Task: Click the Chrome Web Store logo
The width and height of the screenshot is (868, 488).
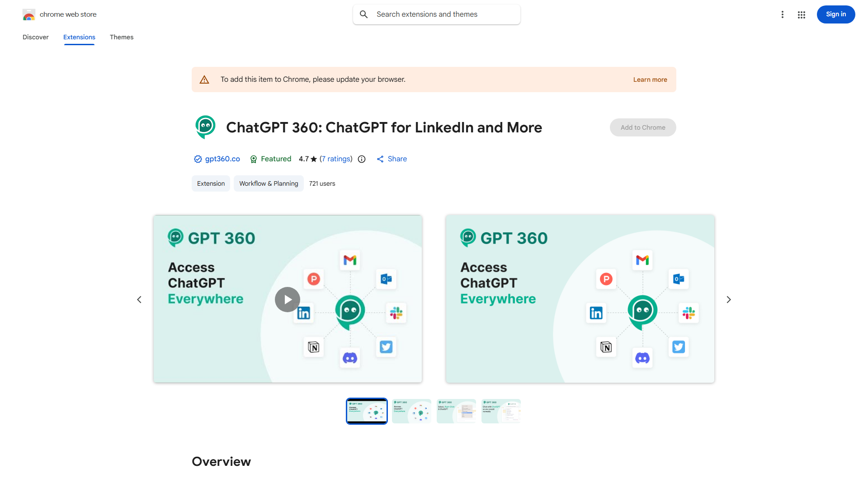Action: coord(29,14)
